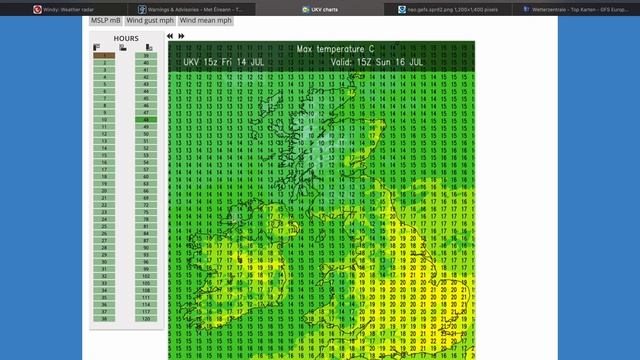Select forecast hour 52

point(146,148)
